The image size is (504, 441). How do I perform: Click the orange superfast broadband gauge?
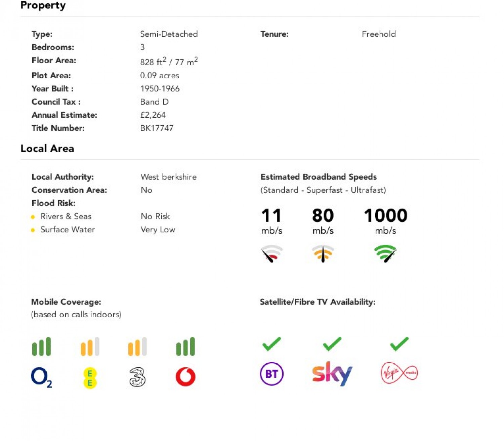point(323,254)
